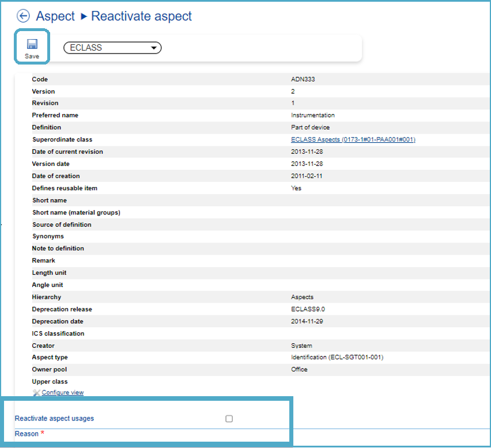Click the creator value System

pyautogui.click(x=301, y=346)
